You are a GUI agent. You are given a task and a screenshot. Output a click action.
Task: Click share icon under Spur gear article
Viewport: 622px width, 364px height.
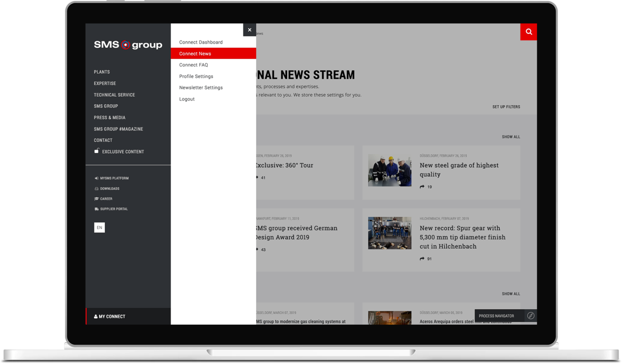tap(422, 259)
